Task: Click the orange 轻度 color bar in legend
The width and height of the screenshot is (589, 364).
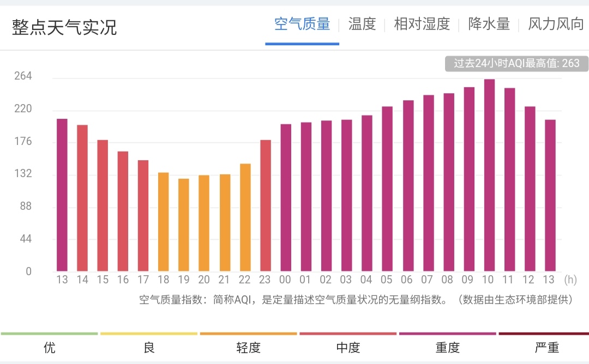Action: tap(248, 333)
